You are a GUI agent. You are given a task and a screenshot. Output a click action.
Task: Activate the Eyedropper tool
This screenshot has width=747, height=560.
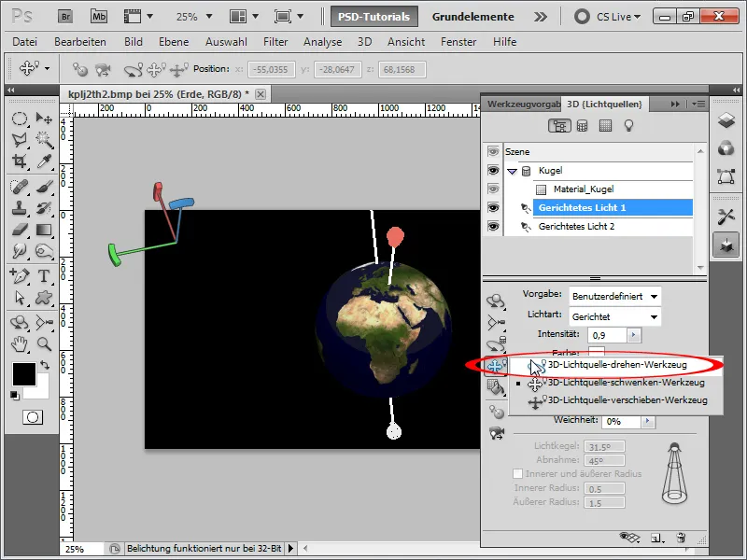pos(44,161)
